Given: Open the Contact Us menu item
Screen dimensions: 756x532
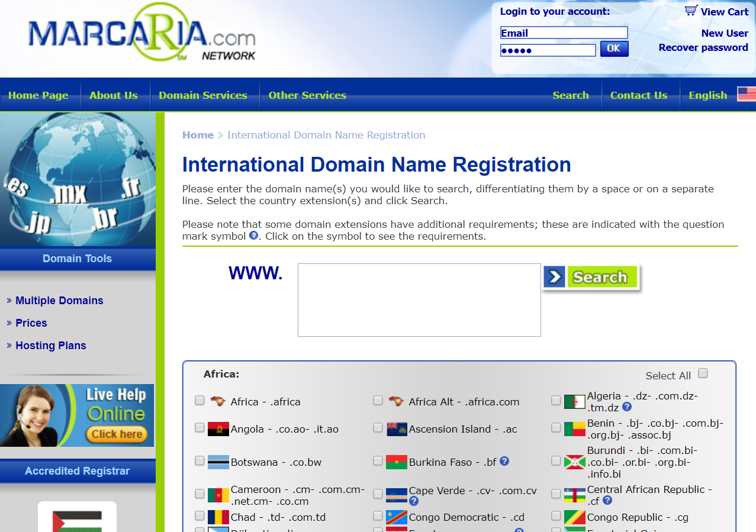Looking at the screenshot, I should pos(639,95).
